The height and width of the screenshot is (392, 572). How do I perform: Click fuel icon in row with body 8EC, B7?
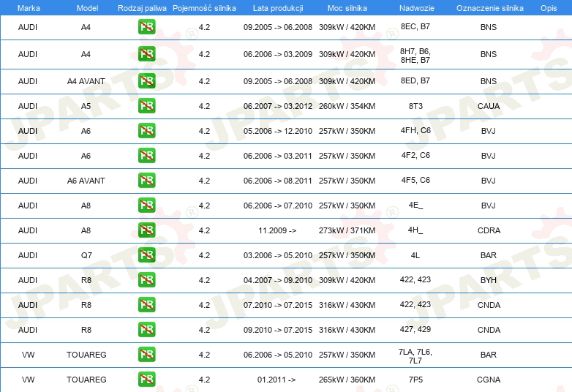point(146,26)
